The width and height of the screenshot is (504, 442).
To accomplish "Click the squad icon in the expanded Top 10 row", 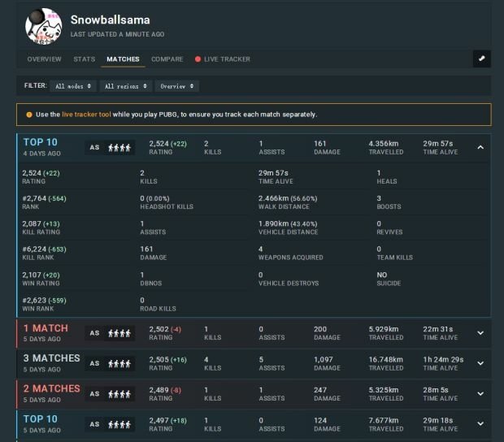I will click(119, 148).
